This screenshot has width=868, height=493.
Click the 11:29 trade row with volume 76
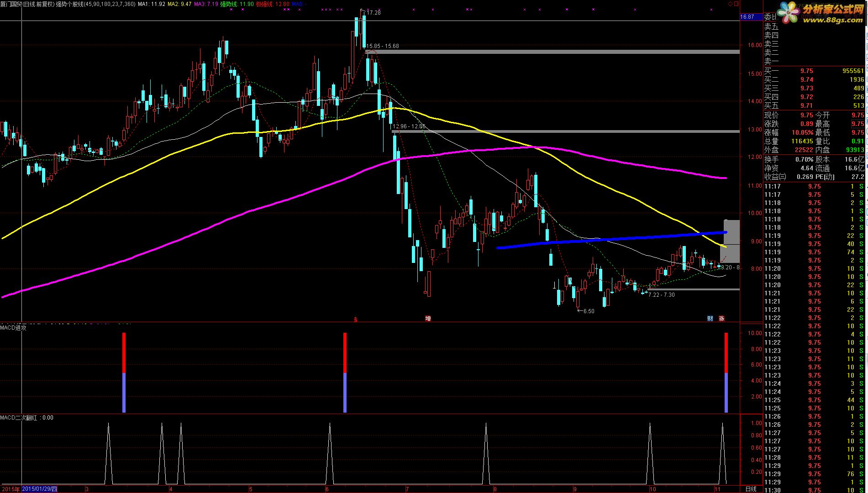tap(814, 474)
